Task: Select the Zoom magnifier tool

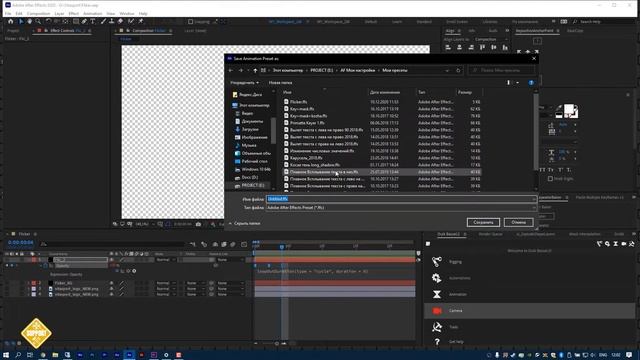Action: click(38, 21)
